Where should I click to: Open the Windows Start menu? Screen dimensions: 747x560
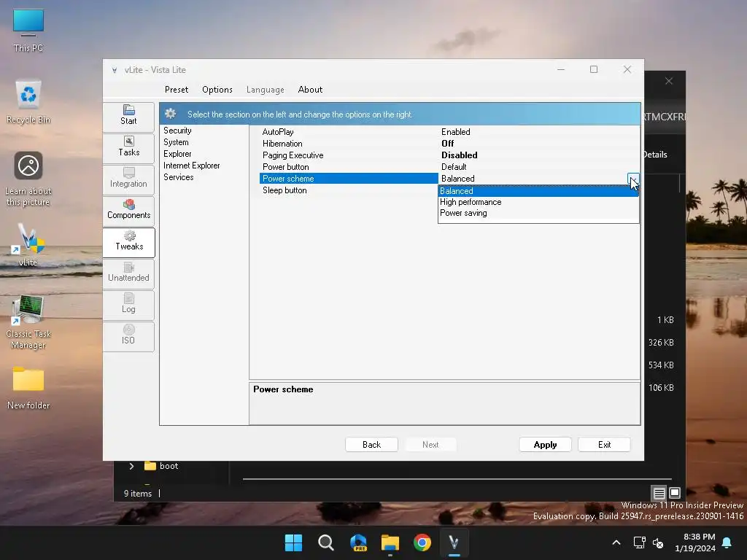[293, 542]
